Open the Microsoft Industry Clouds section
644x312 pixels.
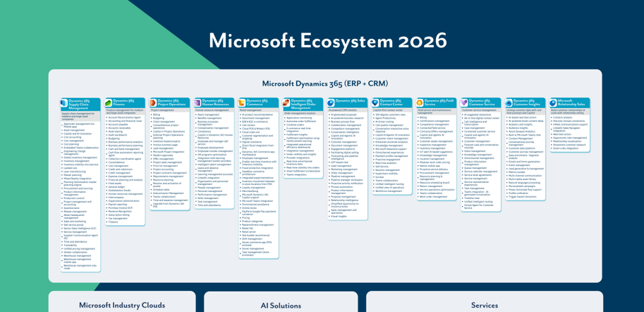coord(121,305)
